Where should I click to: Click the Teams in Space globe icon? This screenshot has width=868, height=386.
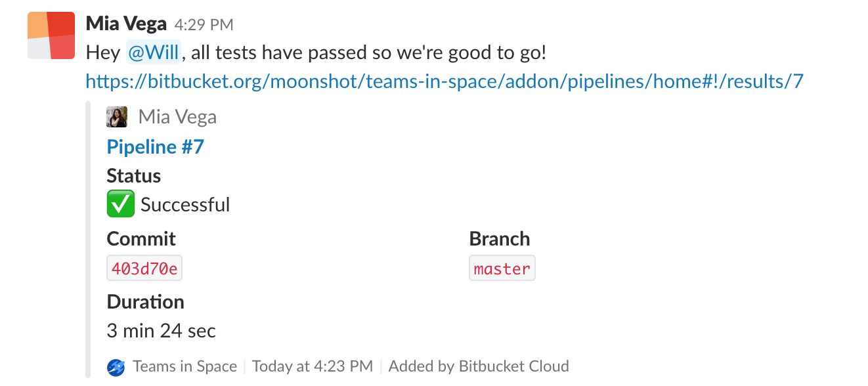(x=116, y=366)
